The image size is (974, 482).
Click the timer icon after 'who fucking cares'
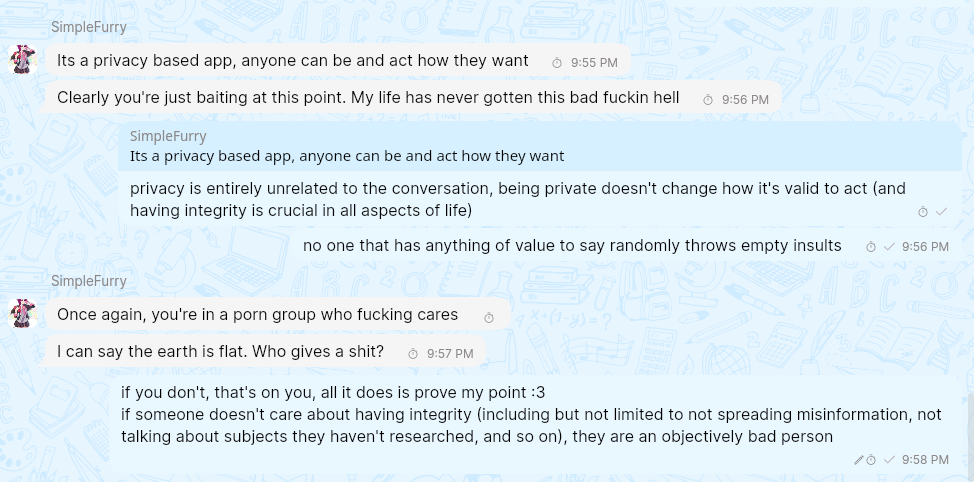coord(489,317)
